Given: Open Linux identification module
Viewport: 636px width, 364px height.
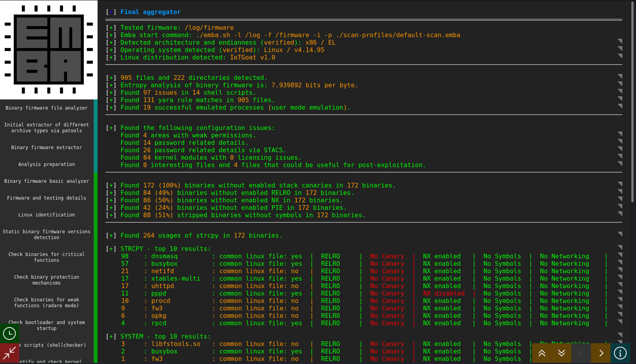Looking at the screenshot, I should click(x=47, y=215).
